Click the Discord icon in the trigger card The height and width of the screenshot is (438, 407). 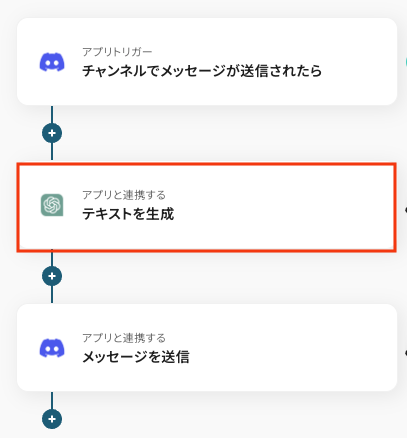[x=52, y=62]
